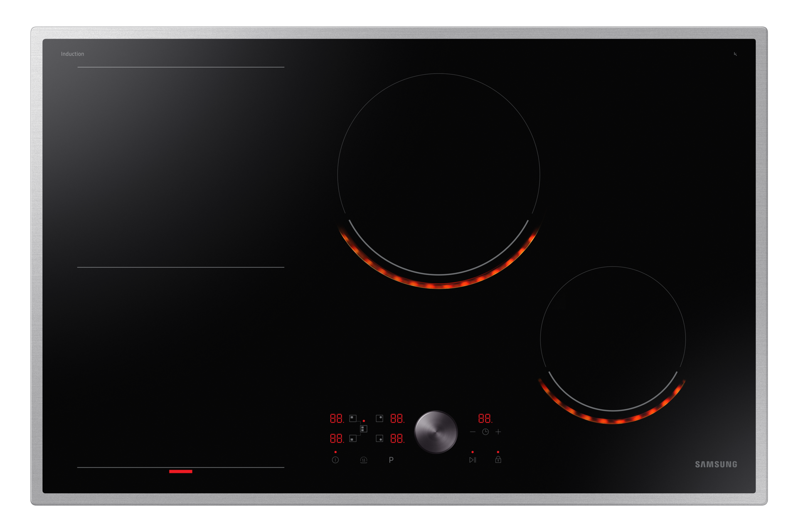This screenshot has width=798, height=532.
Task: Decrease timer with the minus button
Action: coord(473,432)
